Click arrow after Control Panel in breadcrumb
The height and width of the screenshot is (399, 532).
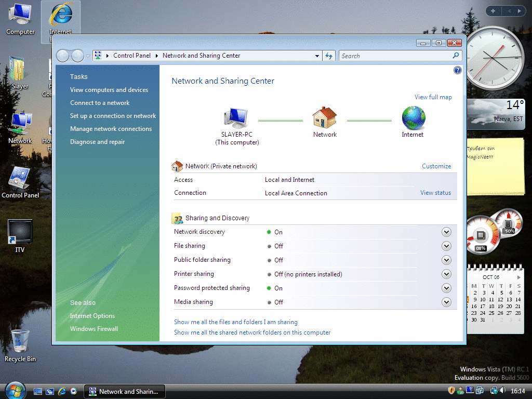coord(157,56)
